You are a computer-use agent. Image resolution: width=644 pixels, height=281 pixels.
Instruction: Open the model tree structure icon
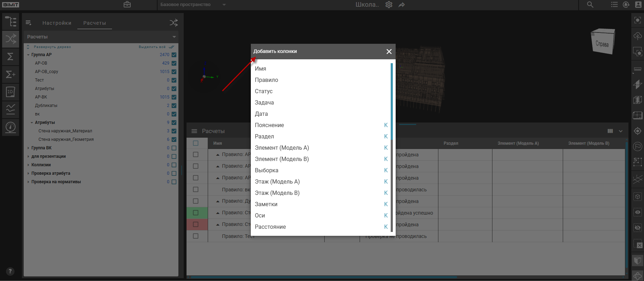11,22
